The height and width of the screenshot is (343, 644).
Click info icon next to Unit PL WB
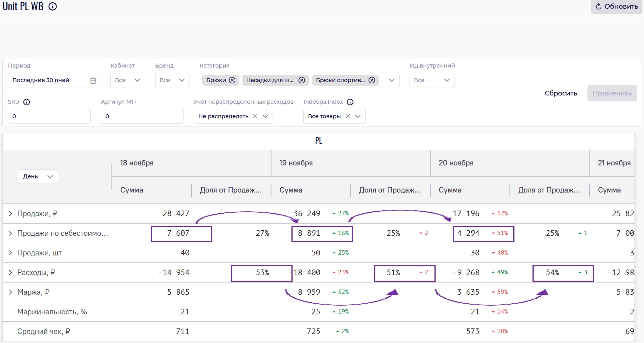pos(53,7)
